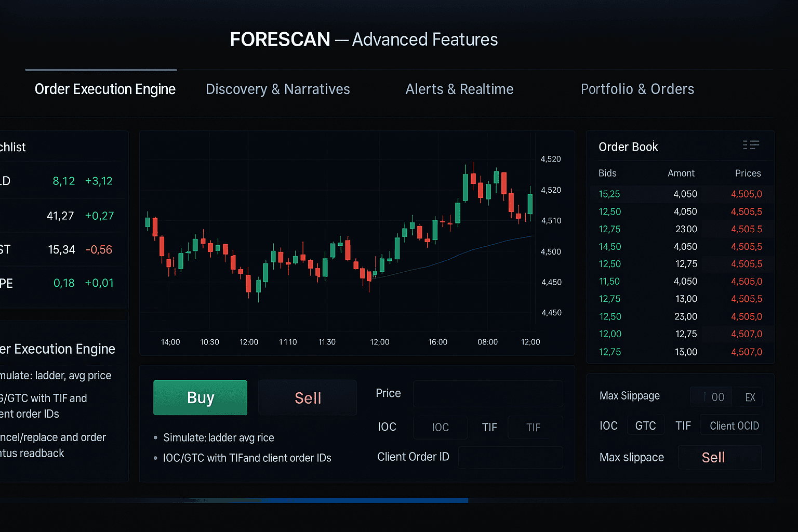Select the 10:30 time axis label
Viewport: 798px width, 532px height.
point(210,342)
